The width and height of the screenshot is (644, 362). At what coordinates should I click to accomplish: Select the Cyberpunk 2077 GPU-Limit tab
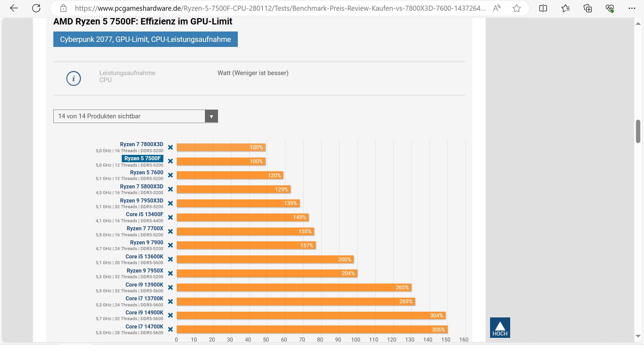click(x=145, y=39)
